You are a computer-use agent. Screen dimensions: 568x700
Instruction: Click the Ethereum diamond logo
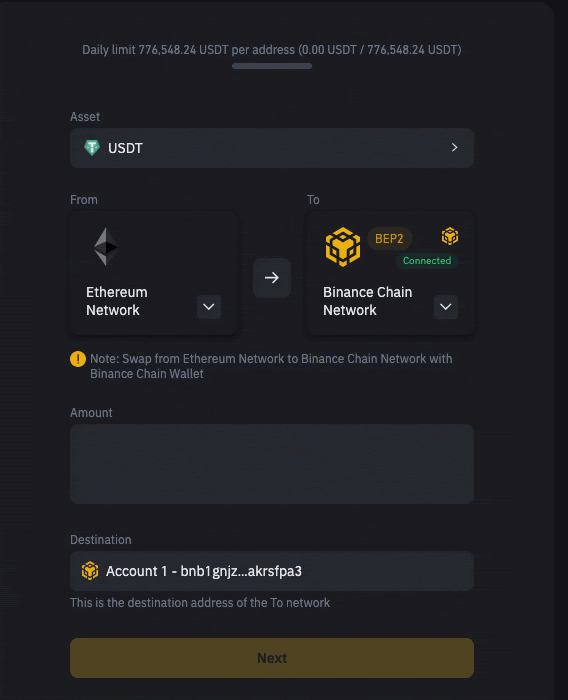tap(106, 246)
